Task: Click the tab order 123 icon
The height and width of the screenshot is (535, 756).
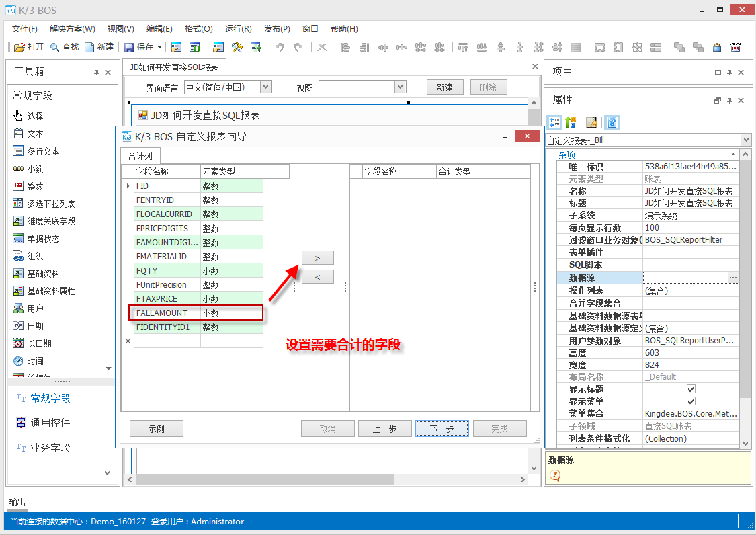Action: tap(735, 47)
